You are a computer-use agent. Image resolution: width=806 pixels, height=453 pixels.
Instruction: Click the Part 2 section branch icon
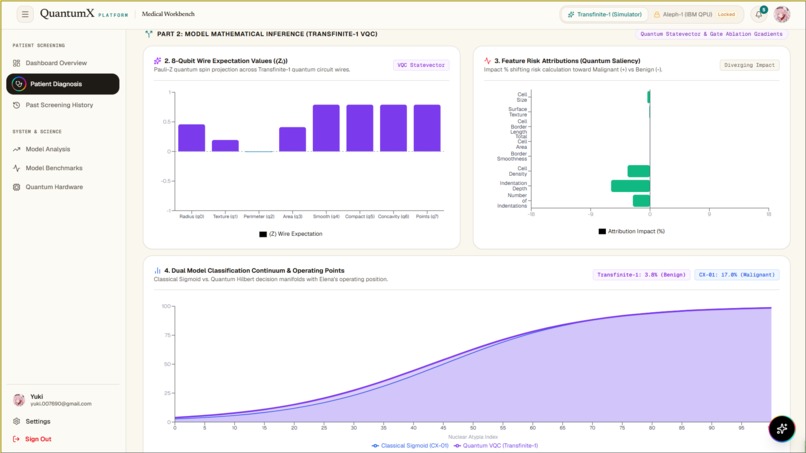[149, 34]
